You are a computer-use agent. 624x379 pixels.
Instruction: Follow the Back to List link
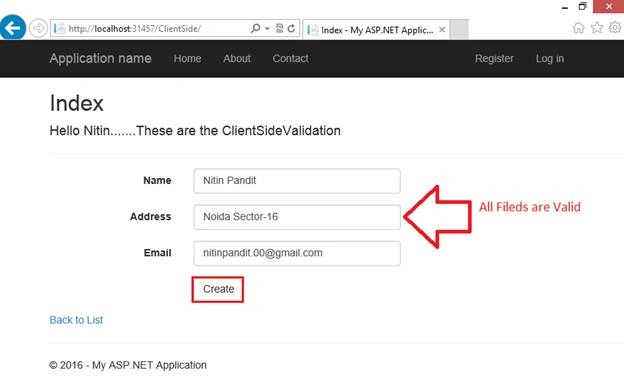pyautogui.click(x=76, y=320)
